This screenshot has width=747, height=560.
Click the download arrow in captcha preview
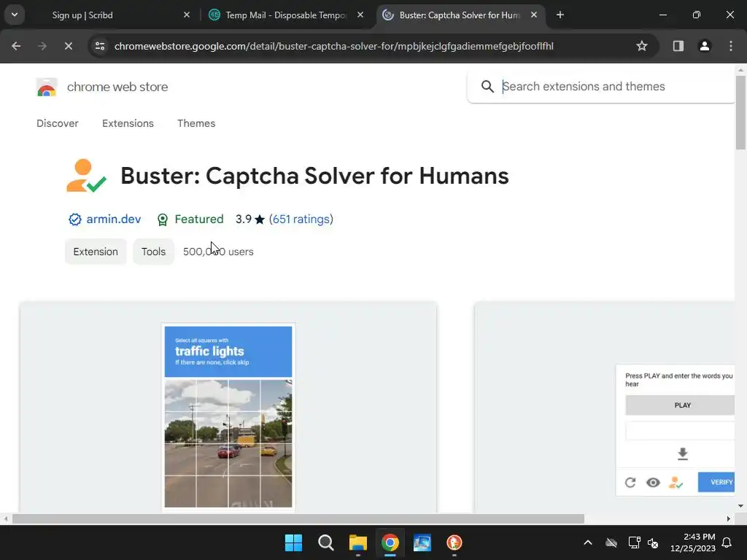point(682,454)
